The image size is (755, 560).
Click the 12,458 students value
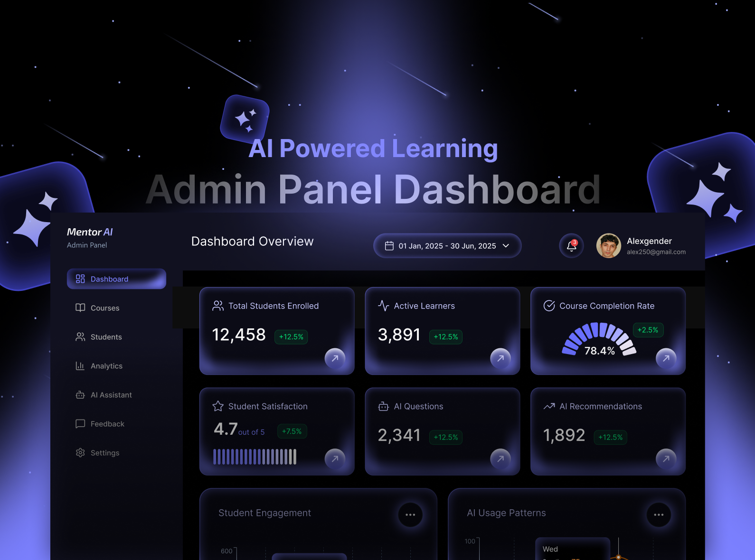(x=239, y=335)
